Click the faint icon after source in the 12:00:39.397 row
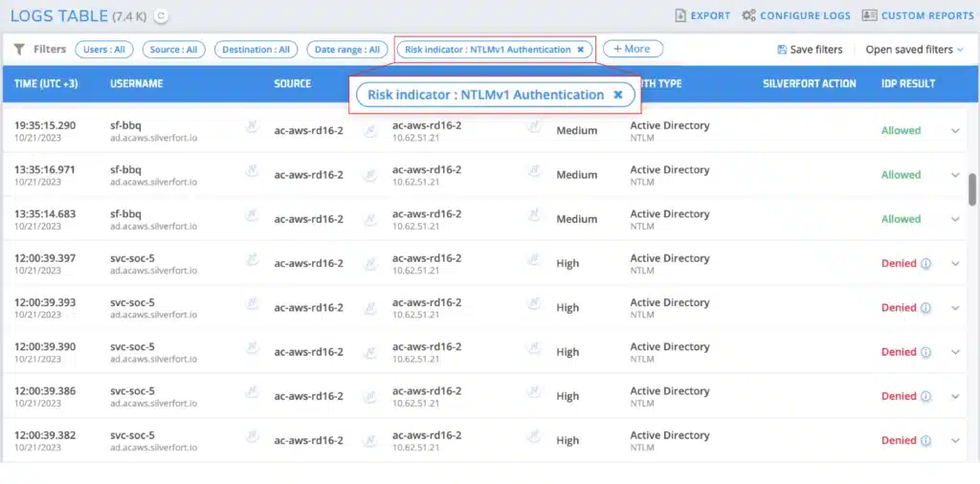The height and width of the screenshot is (484, 980). (370, 264)
